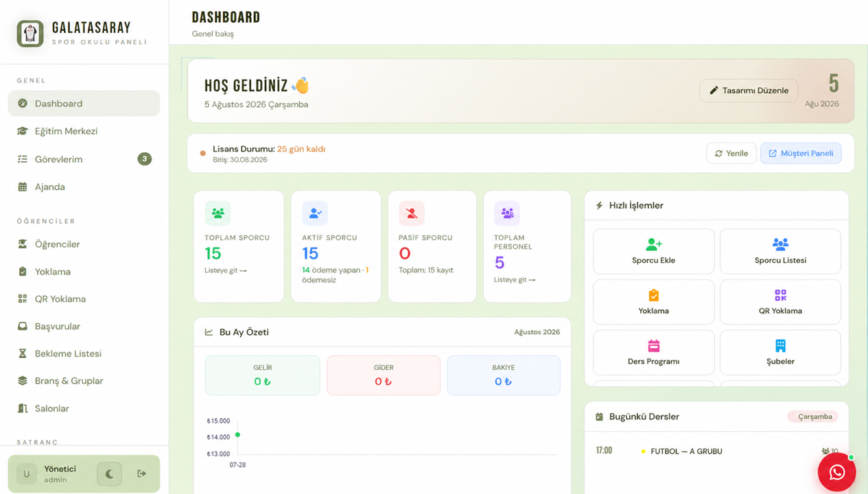Click the Ağustos 2026 label in summary
This screenshot has height=494, width=868.
tap(537, 332)
